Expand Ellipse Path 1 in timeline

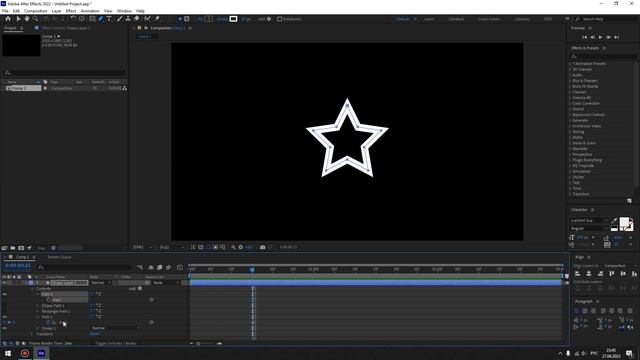38,305
